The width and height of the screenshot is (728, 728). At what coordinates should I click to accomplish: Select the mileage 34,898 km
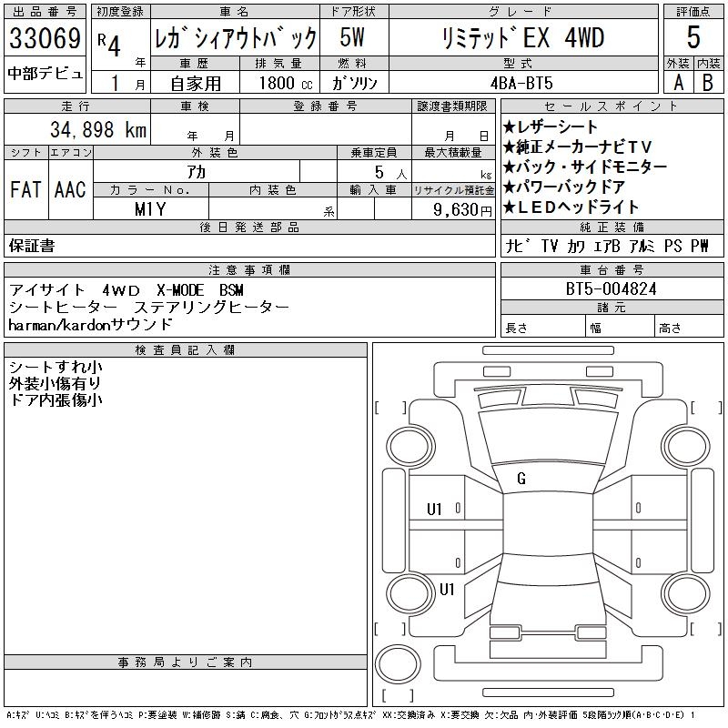coord(98,129)
